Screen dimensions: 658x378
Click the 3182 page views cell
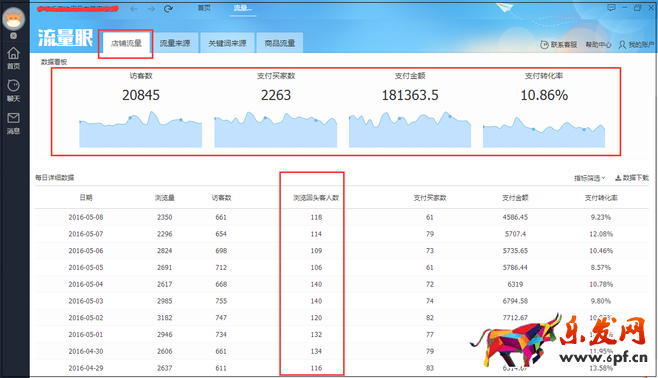pos(164,318)
